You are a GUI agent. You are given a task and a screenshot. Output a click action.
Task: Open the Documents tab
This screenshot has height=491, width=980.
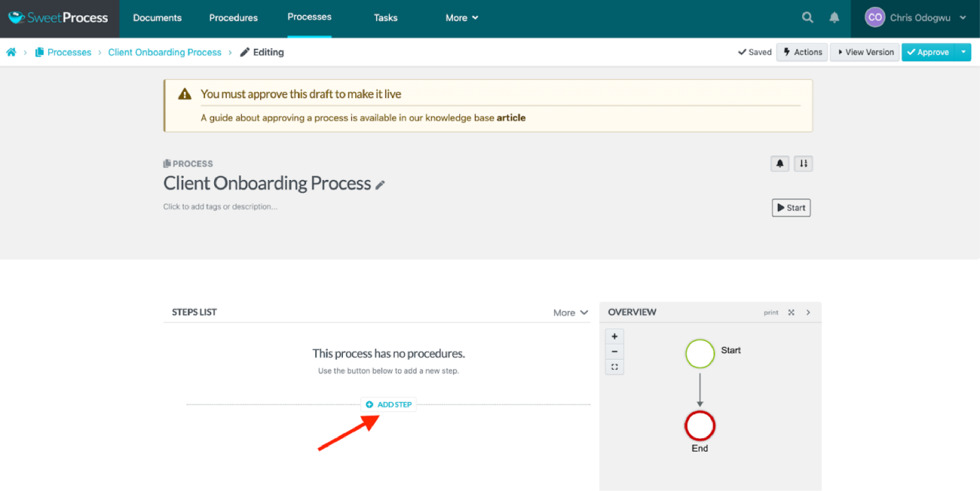pyautogui.click(x=157, y=18)
